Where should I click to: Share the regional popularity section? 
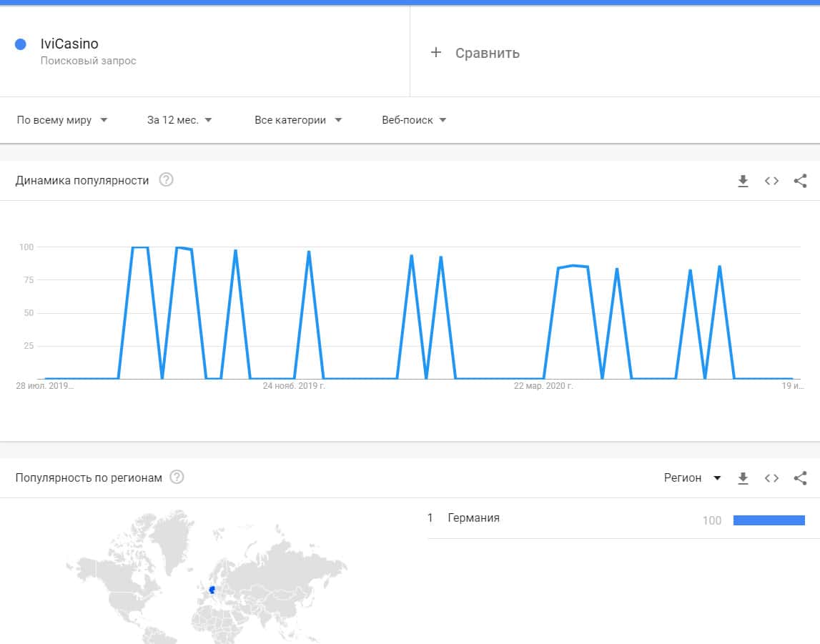[x=800, y=478]
